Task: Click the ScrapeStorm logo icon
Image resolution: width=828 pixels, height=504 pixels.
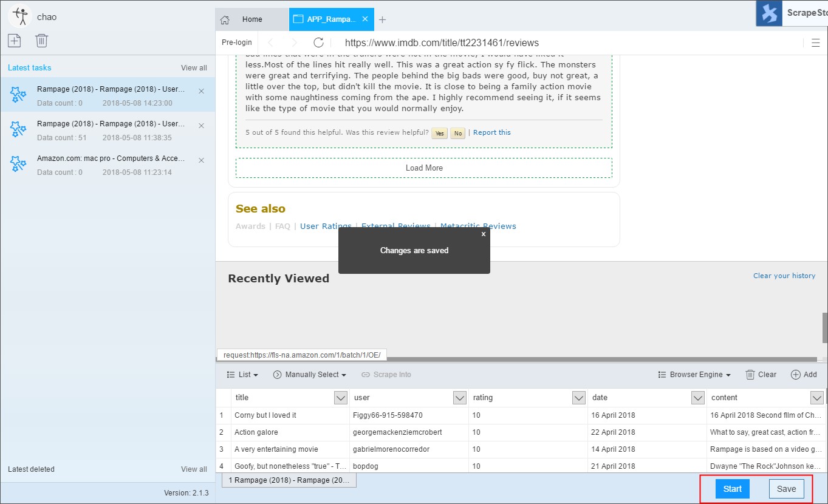Action: pyautogui.click(x=769, y=13)
